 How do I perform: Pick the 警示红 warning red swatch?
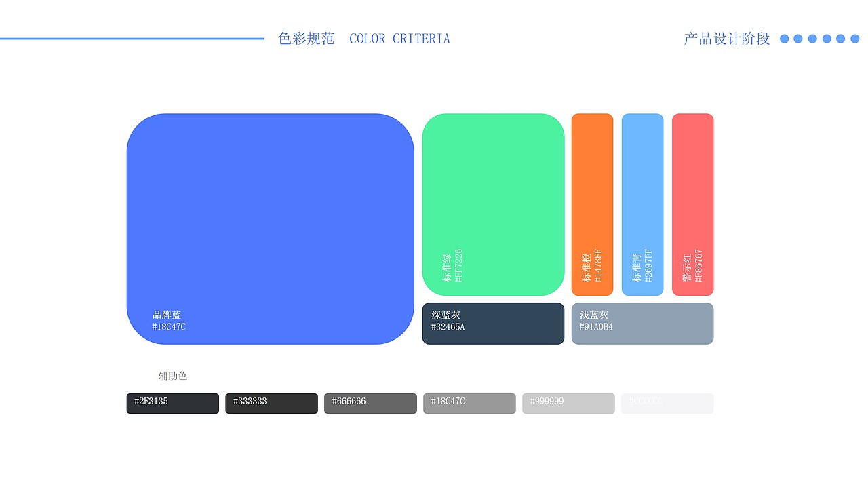pyautogui.click(x=692, y=204)
